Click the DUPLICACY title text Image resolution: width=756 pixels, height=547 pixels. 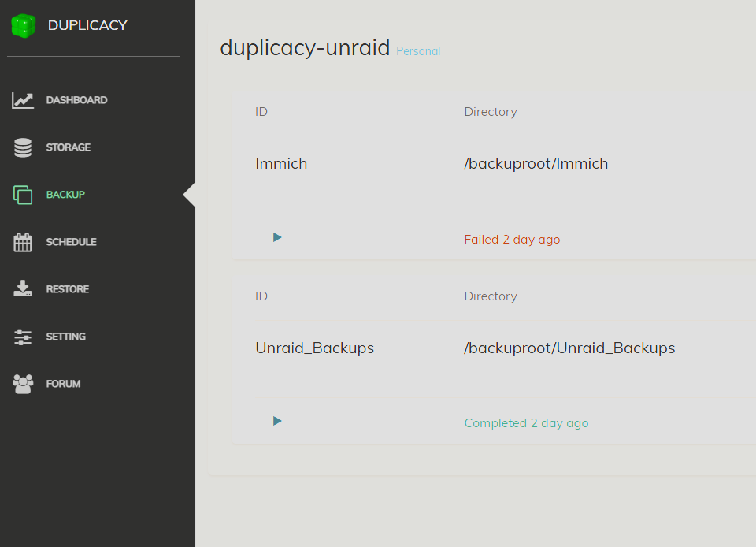87,25
